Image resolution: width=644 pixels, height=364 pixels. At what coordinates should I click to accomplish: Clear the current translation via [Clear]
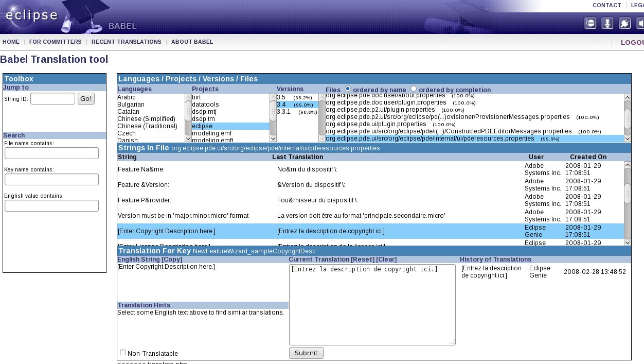pyautogui.click(x=386, y=259)
